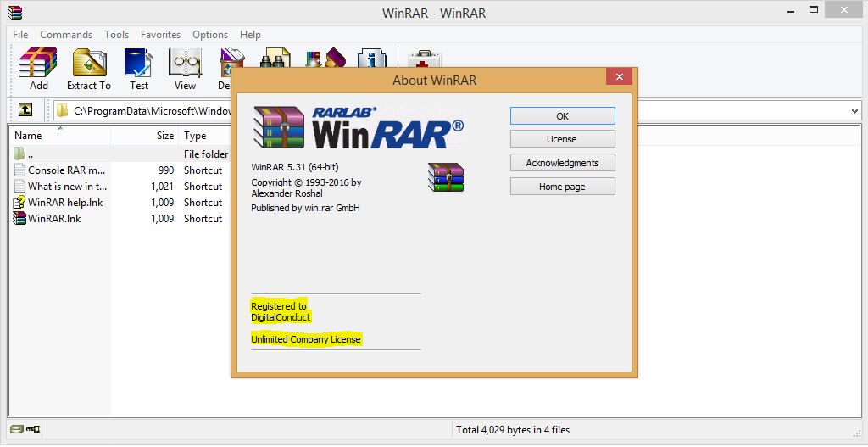Image resolution: width=868 pixels, height=447 pixels.
Task: Click the large WinRAR logo books image
Action: (279, 127)
